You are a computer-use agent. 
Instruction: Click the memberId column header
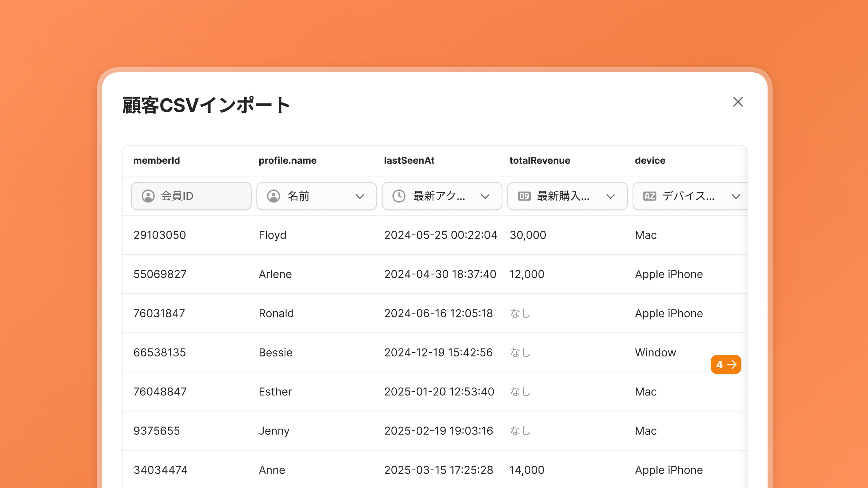[157, 160]
